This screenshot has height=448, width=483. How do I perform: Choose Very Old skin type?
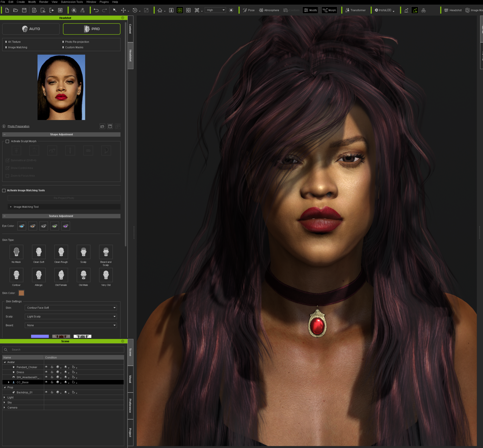(106, 275)
